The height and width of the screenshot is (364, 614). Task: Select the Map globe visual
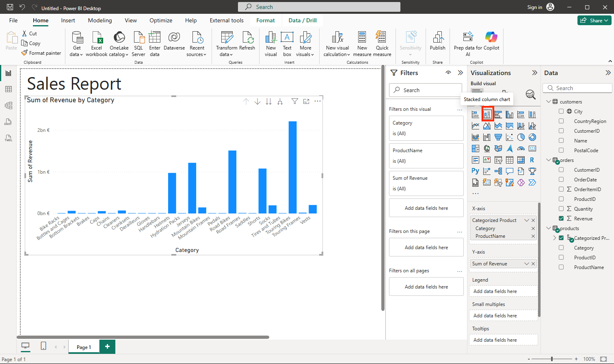pos(487,149)
